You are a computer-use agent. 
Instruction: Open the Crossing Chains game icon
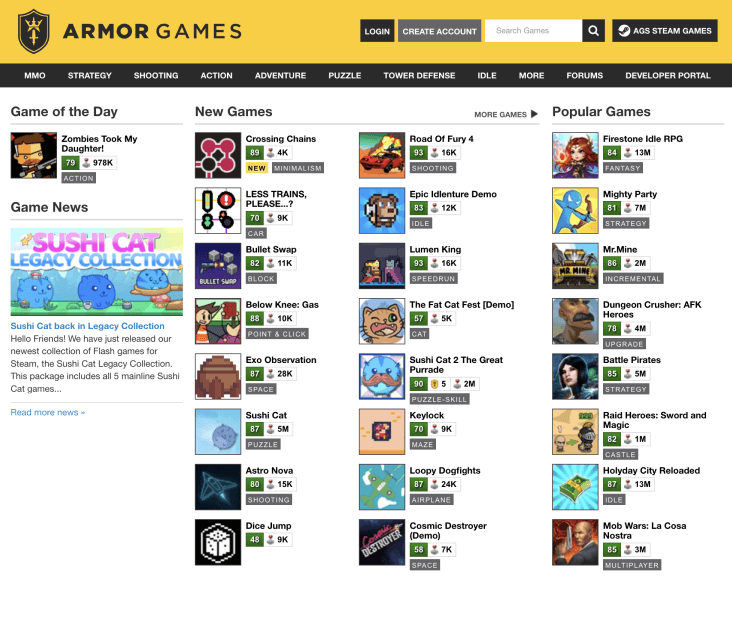click(218, 155)
